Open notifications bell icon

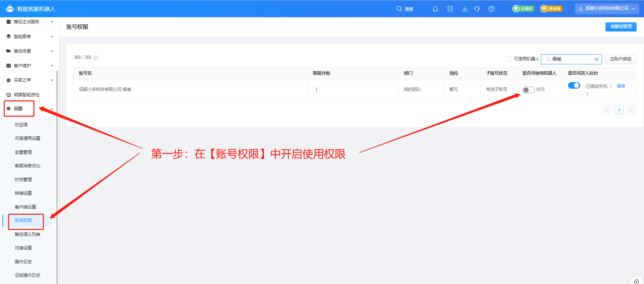click(435, 9)
